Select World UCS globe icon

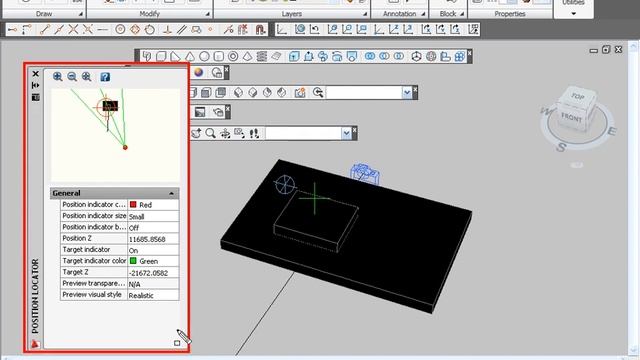pos(300,29)
